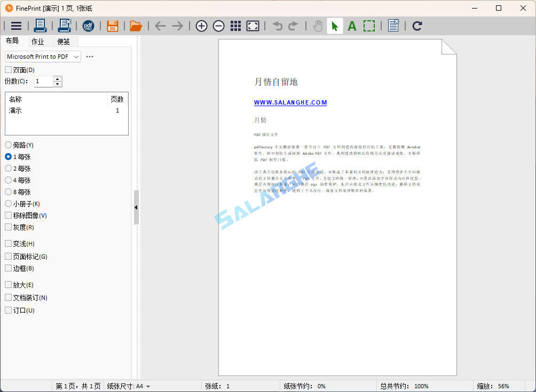
Task: Open the multi-page grid view icon
Action: tap(235, 25)
